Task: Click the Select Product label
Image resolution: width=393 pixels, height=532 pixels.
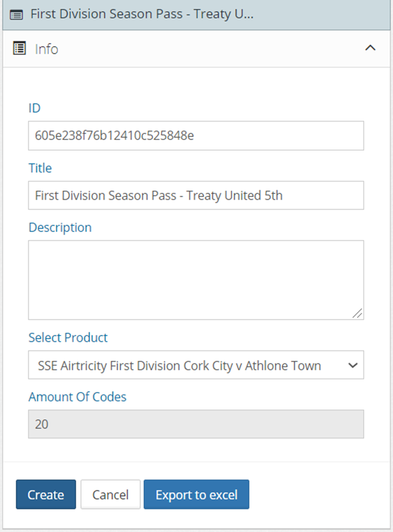Action: click(68, 337)
